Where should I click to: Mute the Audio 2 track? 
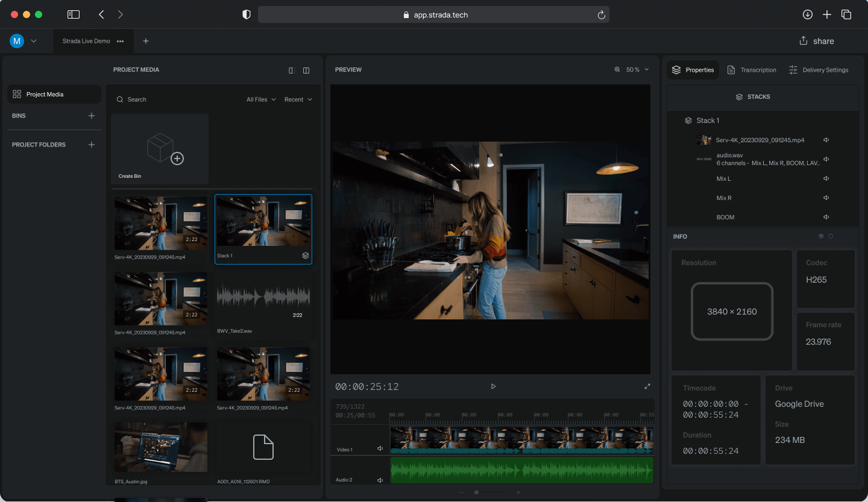click(x=380, y=480)
